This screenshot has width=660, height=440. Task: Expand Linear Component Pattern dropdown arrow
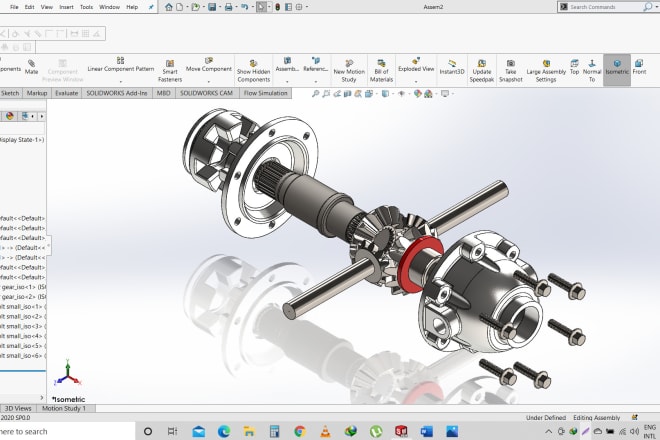(120, 81)
